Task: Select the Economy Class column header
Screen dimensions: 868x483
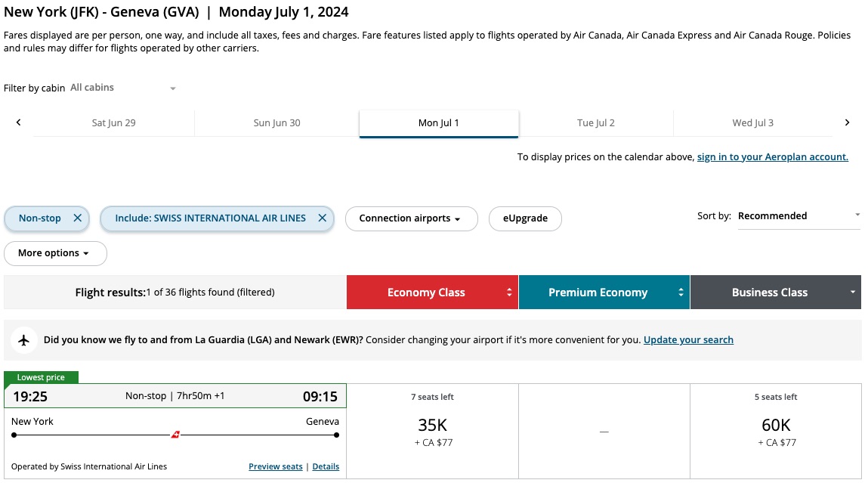Action: [427, 292]
